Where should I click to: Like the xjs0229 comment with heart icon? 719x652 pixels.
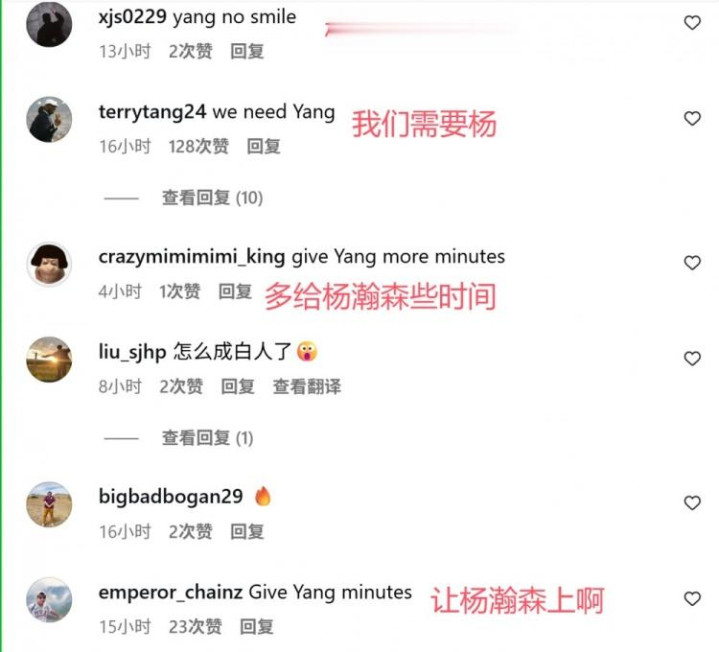coord(692,22)
